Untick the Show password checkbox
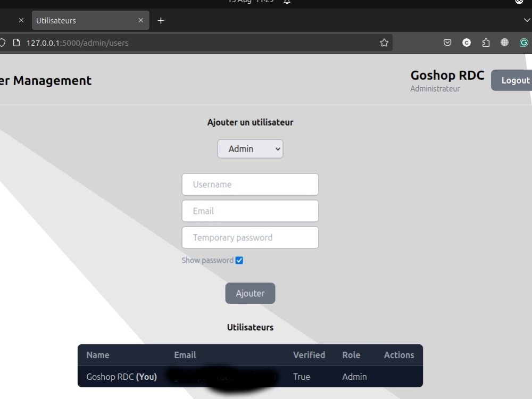 239,260
